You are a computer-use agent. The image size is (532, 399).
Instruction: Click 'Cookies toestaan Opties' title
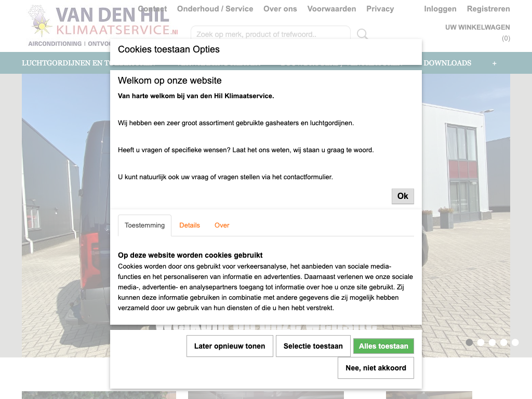click(169, 49)
